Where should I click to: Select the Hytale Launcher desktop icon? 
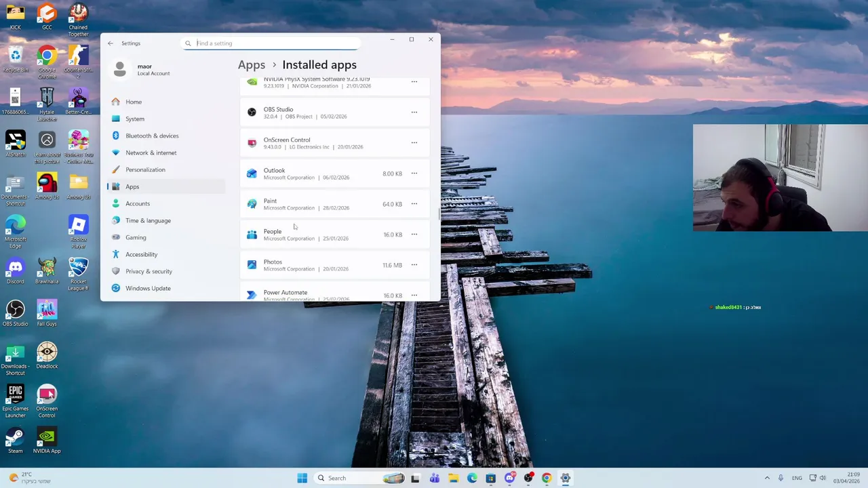(47, 105)
